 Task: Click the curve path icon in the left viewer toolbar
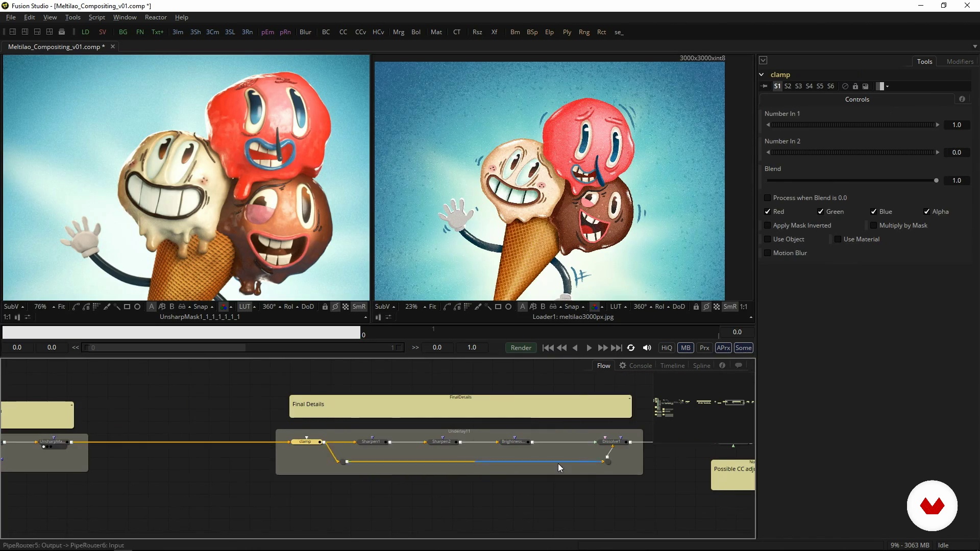pyautogui.click(x=76, y=307)
